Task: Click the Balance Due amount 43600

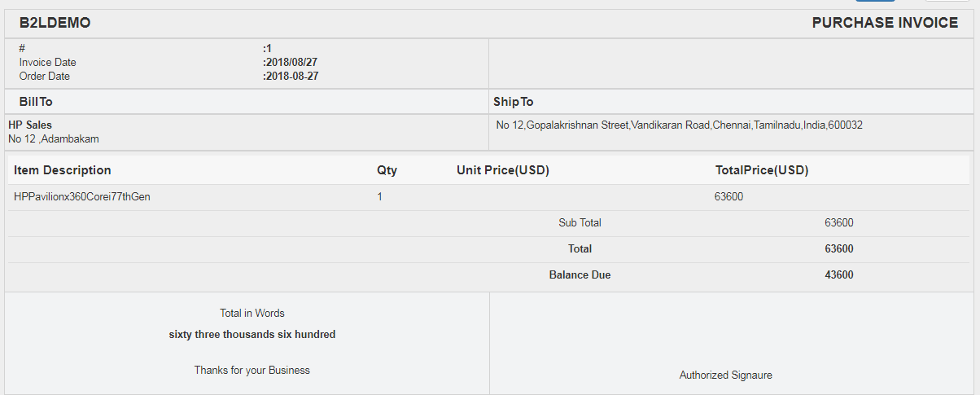Action: click(838, 274)
